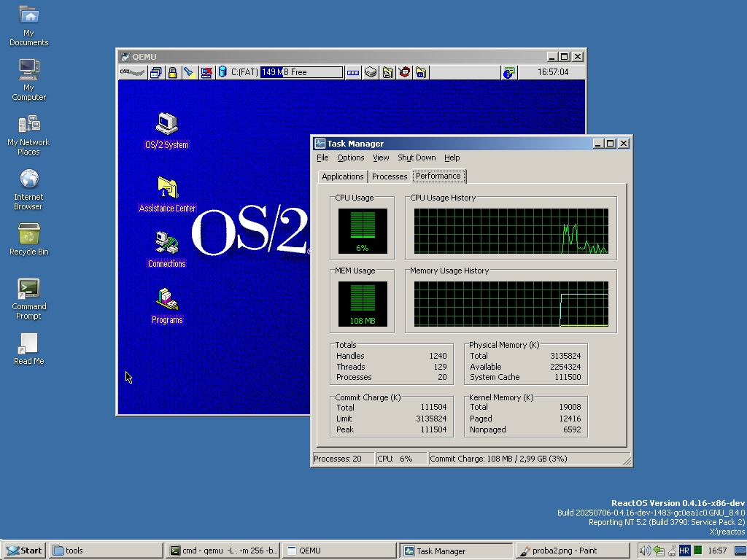This screenshot has width=747, height=560.
Task: Mute audio via the volume tray icon
Action: pos(645,551)
